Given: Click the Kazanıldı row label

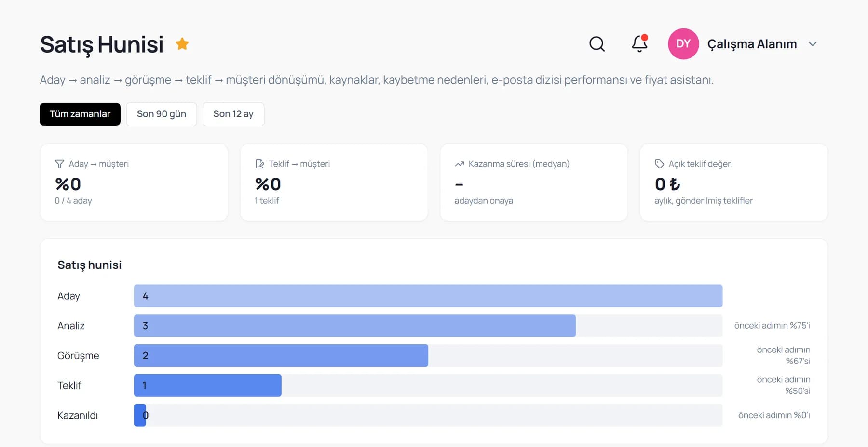Looking at the screenshot, I should click(x=78, y=415).
